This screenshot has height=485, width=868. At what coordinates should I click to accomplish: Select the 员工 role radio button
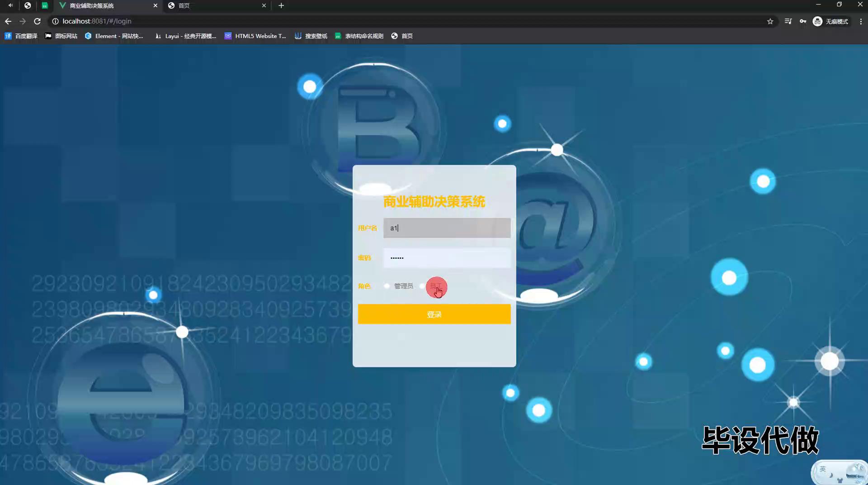[x=423, y=286]
